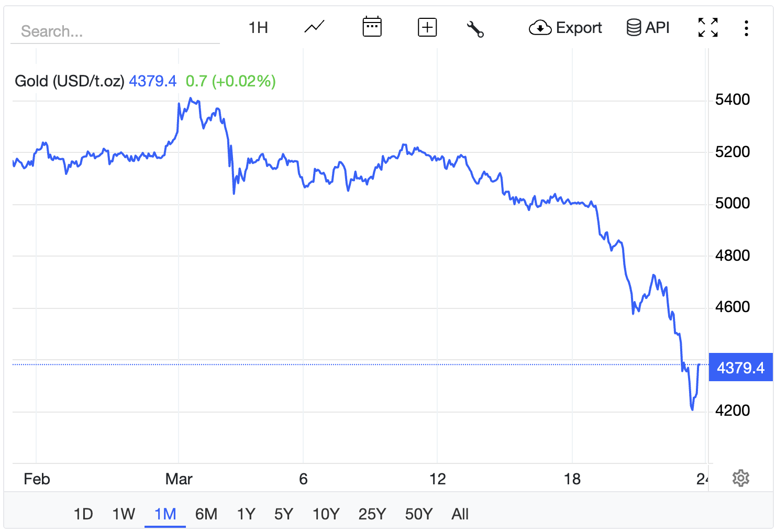Show the All time range
776x532 pixels.
pos(460,514)
